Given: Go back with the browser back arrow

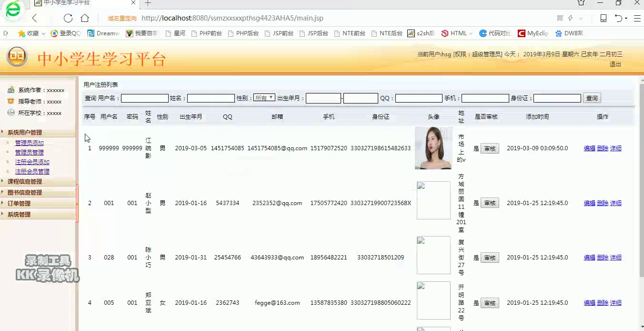Looking at the screenshot, I should 34,18.
